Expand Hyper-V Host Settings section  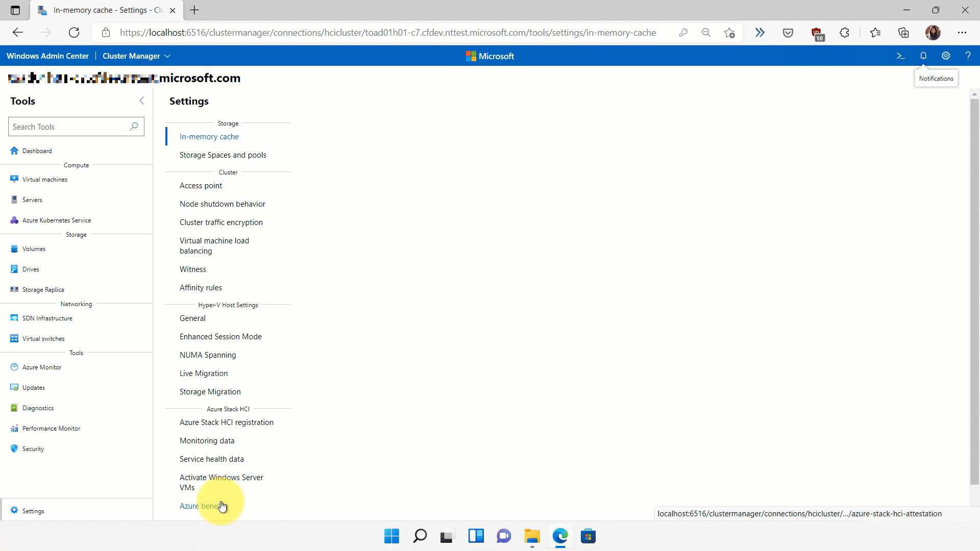(x=228, y=305)
